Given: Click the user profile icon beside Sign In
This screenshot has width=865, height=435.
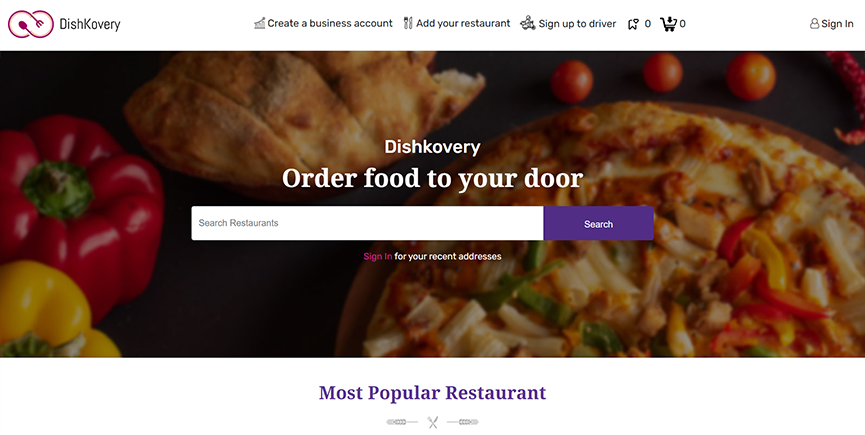Looking at the screenshot, I should coord(814,24).
